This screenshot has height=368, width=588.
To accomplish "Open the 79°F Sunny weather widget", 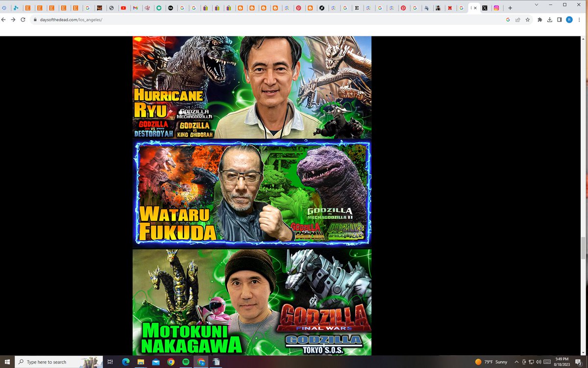I will coord(490,362).
